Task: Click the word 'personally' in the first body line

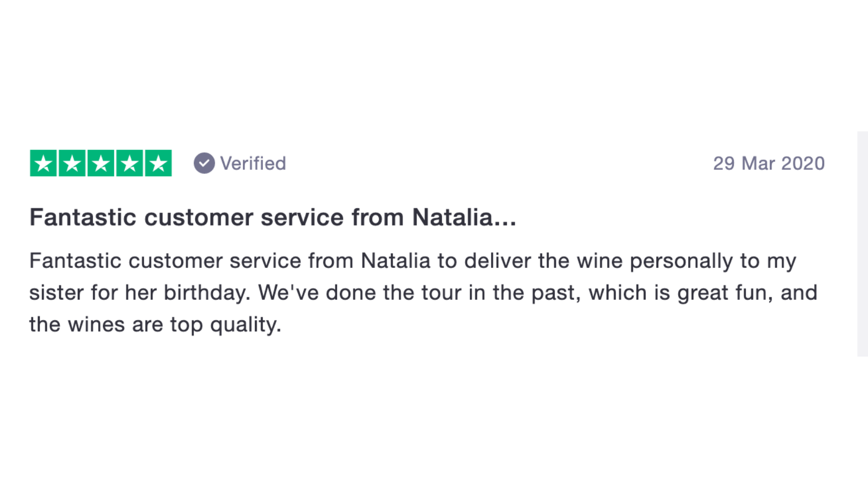Action: click(681, 262)
